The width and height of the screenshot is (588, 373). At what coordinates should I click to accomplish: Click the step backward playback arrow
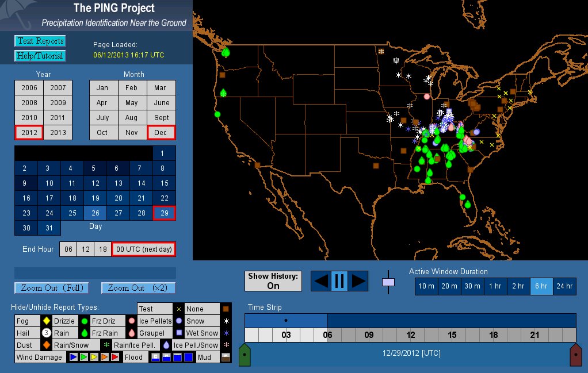[321, 281]
